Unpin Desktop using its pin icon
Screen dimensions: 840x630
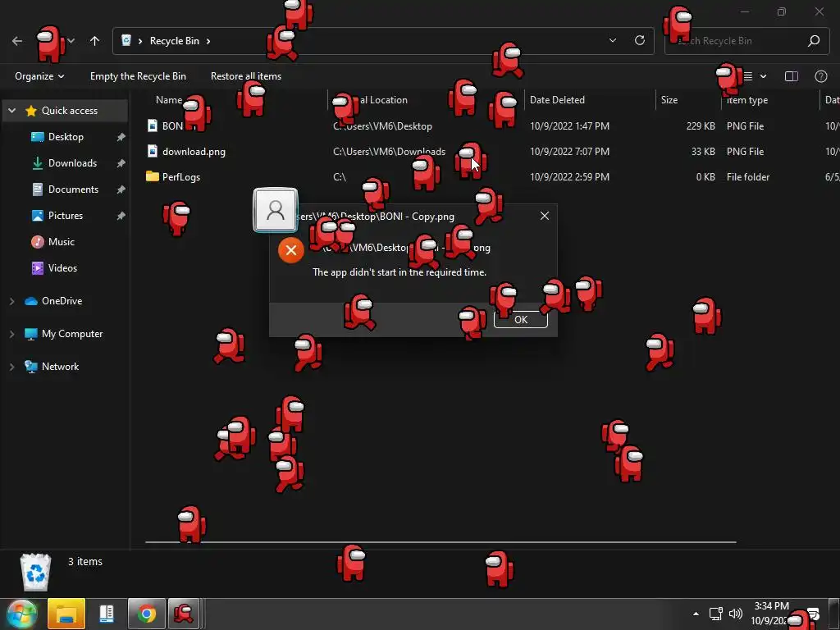(x=121, y=137)
